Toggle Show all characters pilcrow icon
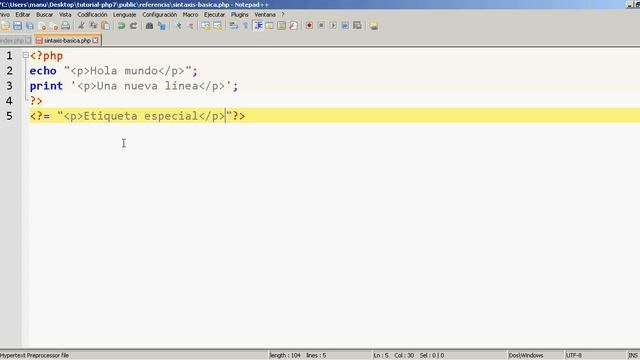Screen dimensions: 640x360 click(245, 26)
